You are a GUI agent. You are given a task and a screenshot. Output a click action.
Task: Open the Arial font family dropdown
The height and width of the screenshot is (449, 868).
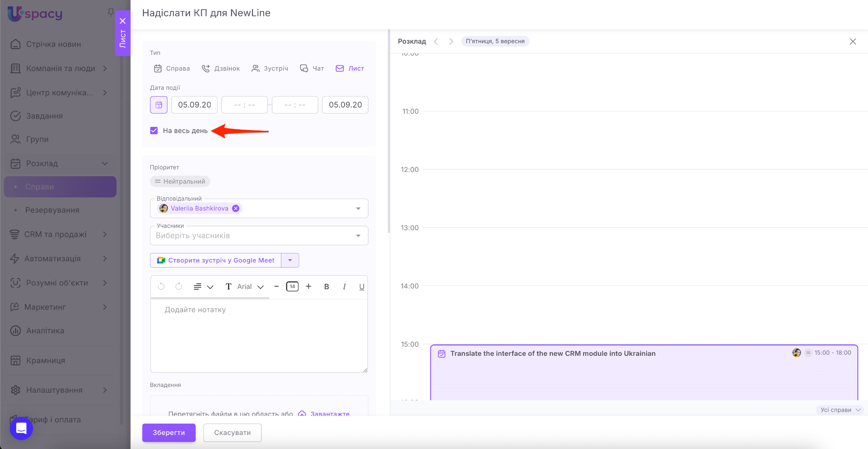[250, 287]
